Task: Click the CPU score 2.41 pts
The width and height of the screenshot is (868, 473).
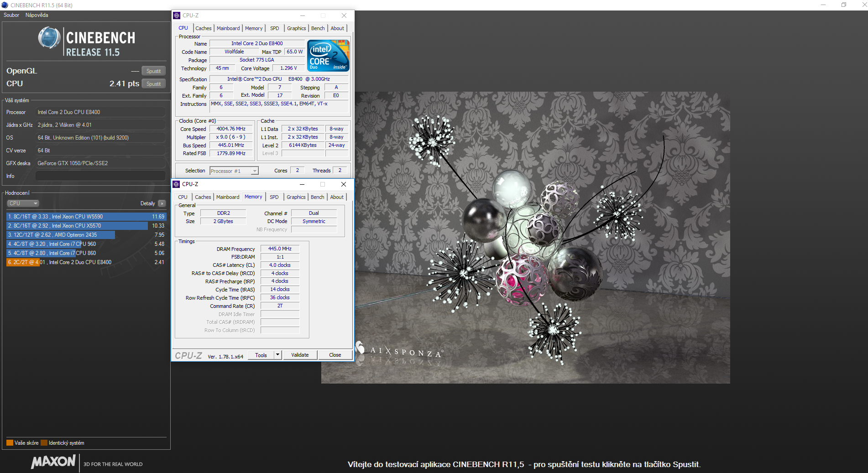Action: click(x=124, y=83)
